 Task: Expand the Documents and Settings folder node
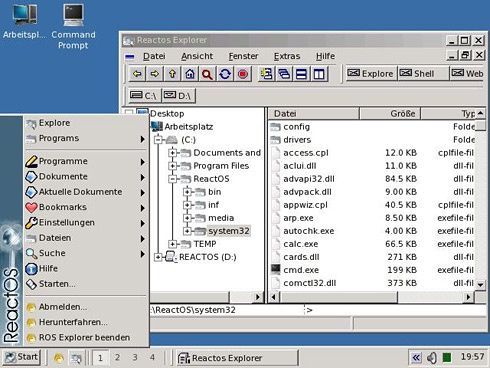172,153
